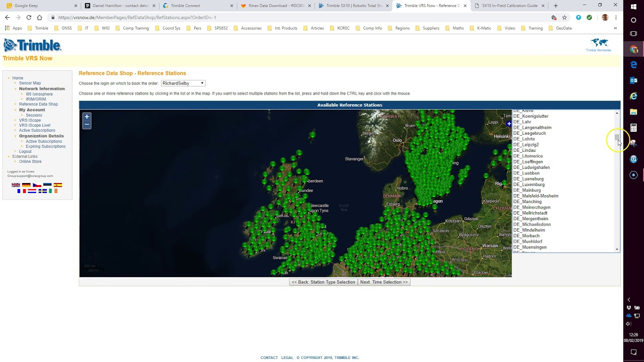Click the browser address bar URL
Viewport: 644px width, 362px height.
[137, 18]
